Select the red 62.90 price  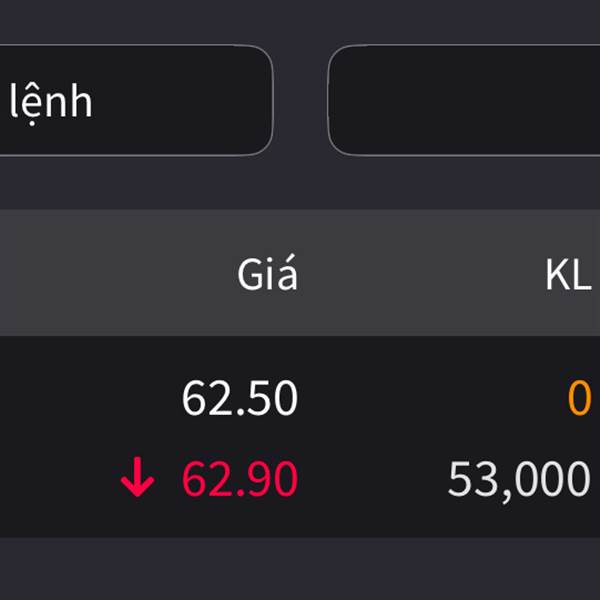point(240,481)
